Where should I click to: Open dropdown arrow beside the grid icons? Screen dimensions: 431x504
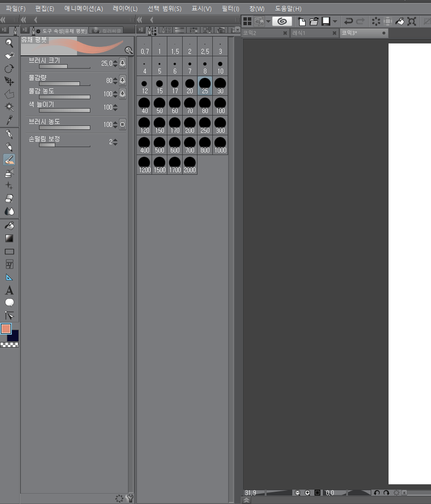coord(268,22)
